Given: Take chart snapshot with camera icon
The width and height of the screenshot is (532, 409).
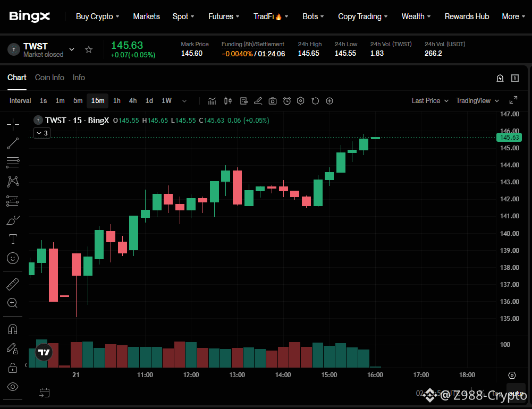Looking at the screenshot, I should [273, 101].
